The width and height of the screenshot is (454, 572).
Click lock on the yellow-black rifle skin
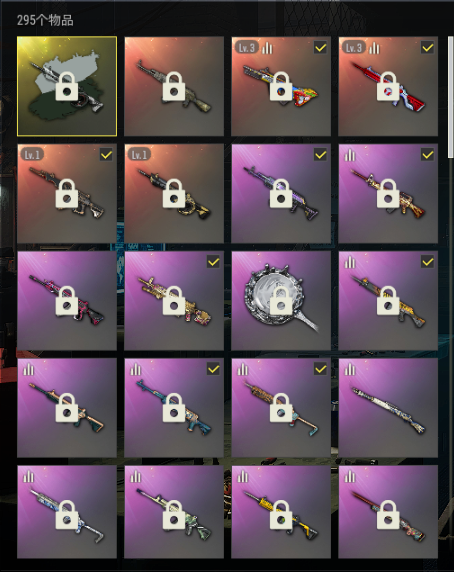coord(281,514)
